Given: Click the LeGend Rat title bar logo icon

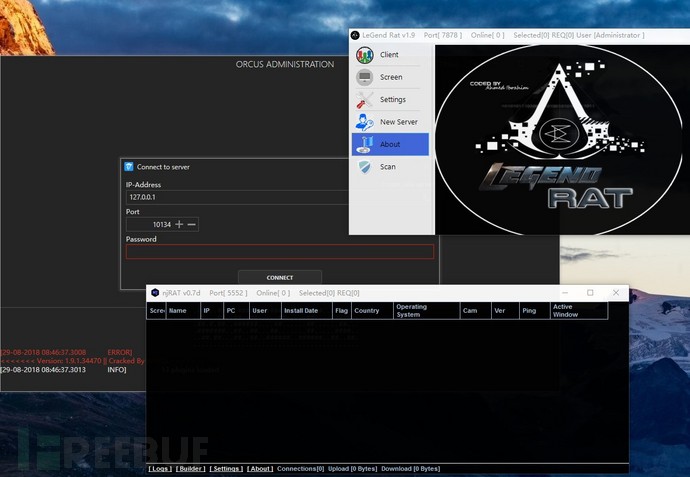Looking at the screenshot, I should pyautogui.click(x=355, y=35).
